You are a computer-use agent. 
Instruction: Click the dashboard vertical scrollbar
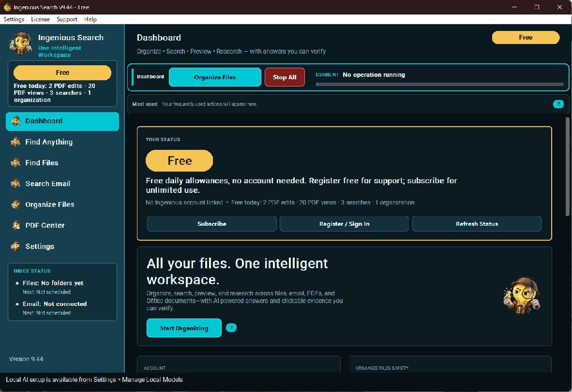[567, 167]
